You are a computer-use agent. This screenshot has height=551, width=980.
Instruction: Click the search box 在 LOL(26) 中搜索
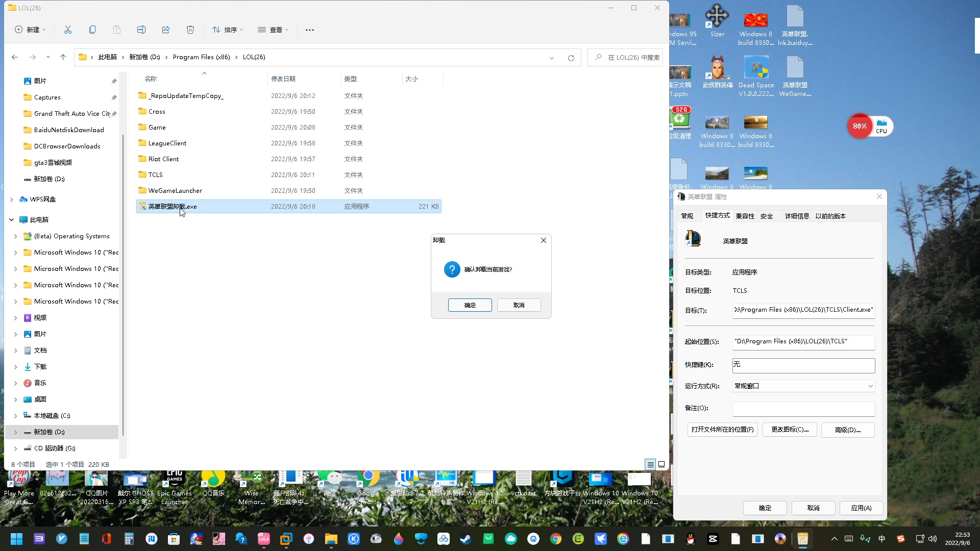click(626, 58)
